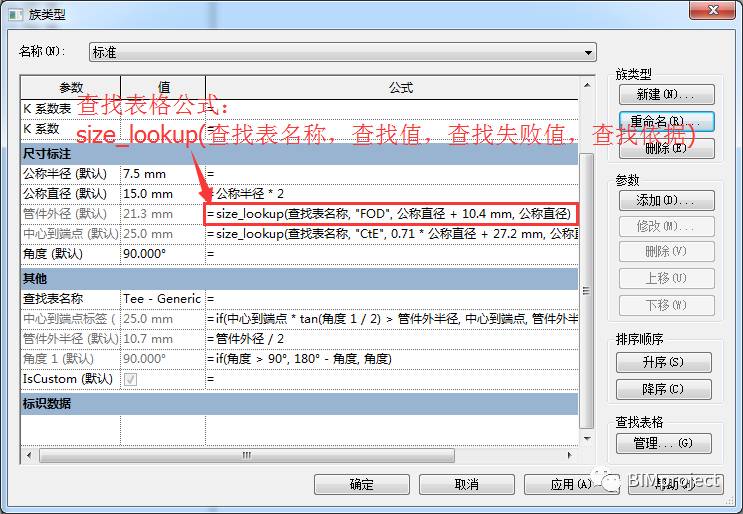Screen dimensions: 743x514
Task: Click the 删除(V) parameter button
Action: click(x=666, y=251)
